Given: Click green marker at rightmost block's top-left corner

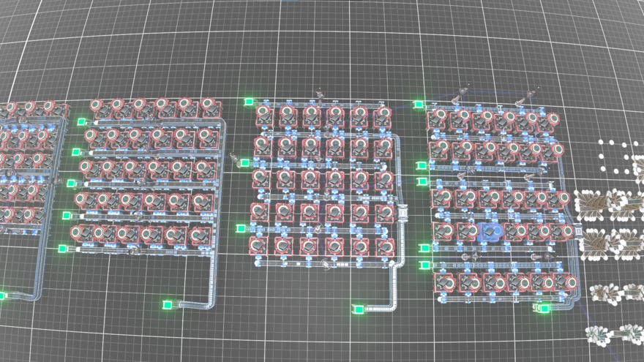Looking at the screenshot, I should coord(419,105).
